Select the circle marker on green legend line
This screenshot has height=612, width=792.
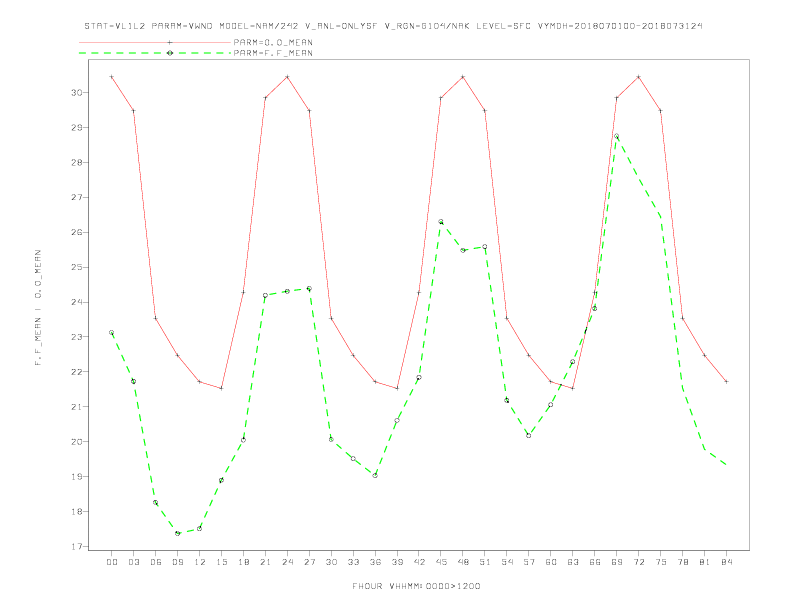170,53
